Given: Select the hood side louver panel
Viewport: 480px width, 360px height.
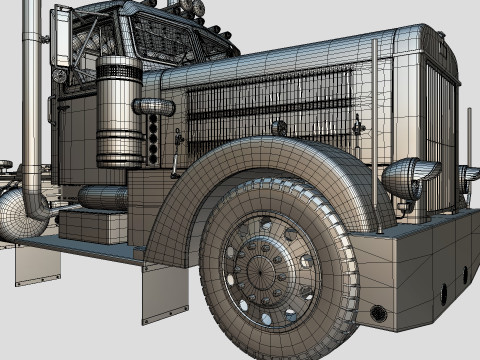Looking at the screenshot, I should [270, 112].
